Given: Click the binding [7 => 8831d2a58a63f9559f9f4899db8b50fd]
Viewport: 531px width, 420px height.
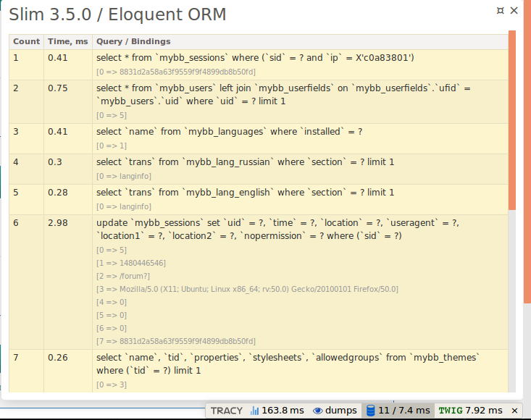Looking at the screenshot, I should pyautogui.click(x=176, y=342).
